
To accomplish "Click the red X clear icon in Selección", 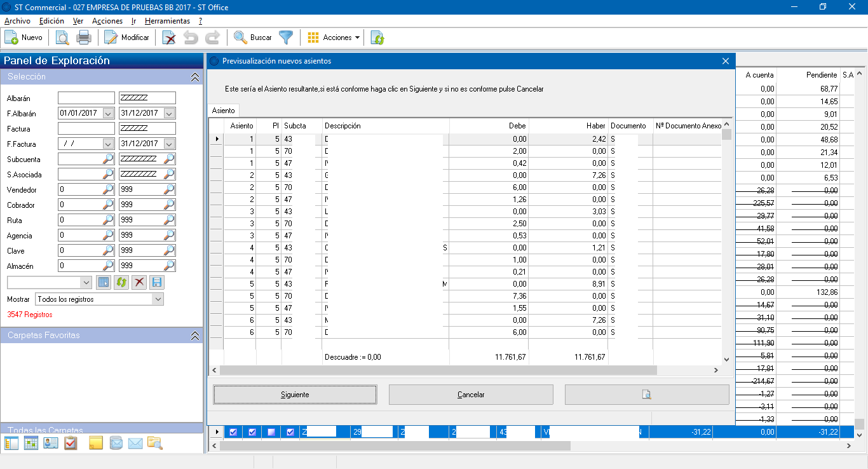I will (139, 282).
